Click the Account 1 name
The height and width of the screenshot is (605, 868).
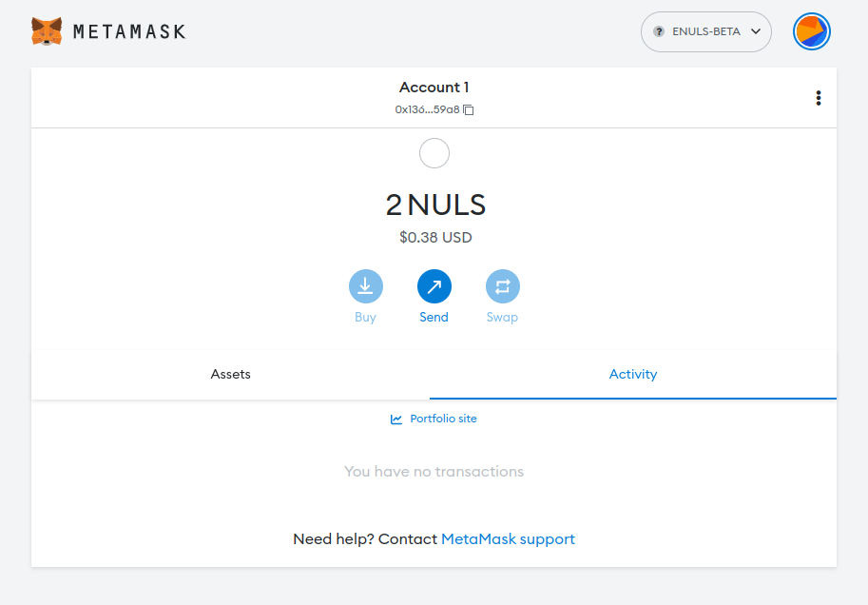[434, 87]
